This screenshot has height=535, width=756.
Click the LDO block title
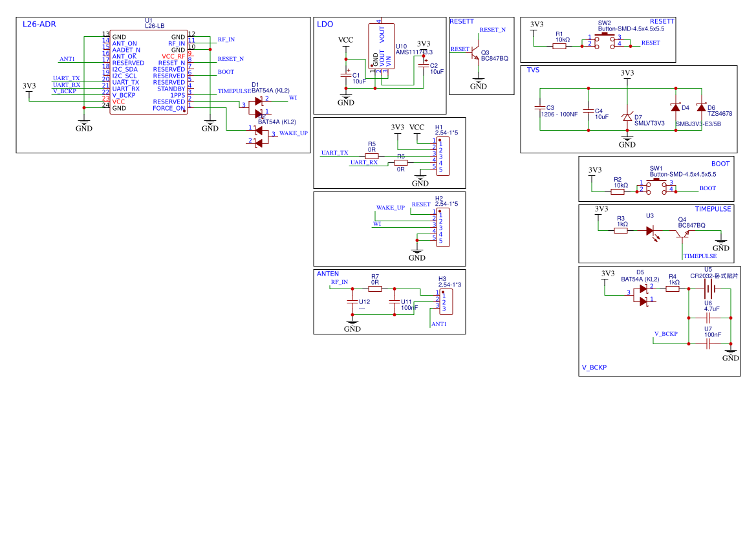pos(325,24)
